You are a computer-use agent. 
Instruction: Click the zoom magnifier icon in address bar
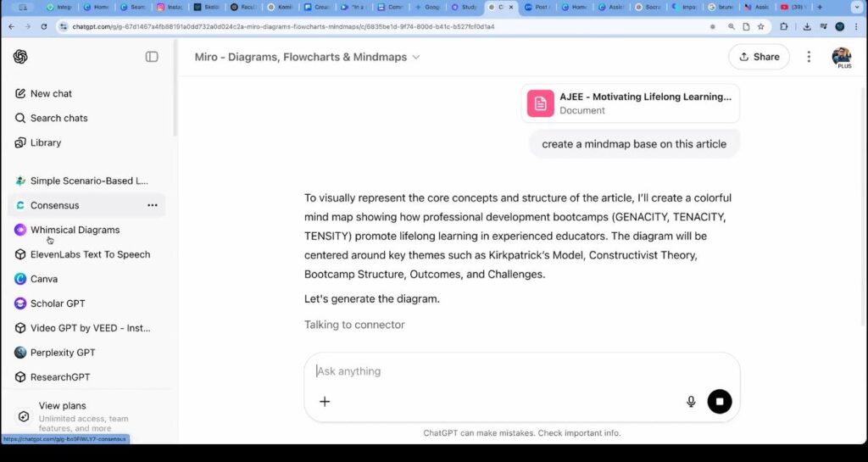pos(732,26)
